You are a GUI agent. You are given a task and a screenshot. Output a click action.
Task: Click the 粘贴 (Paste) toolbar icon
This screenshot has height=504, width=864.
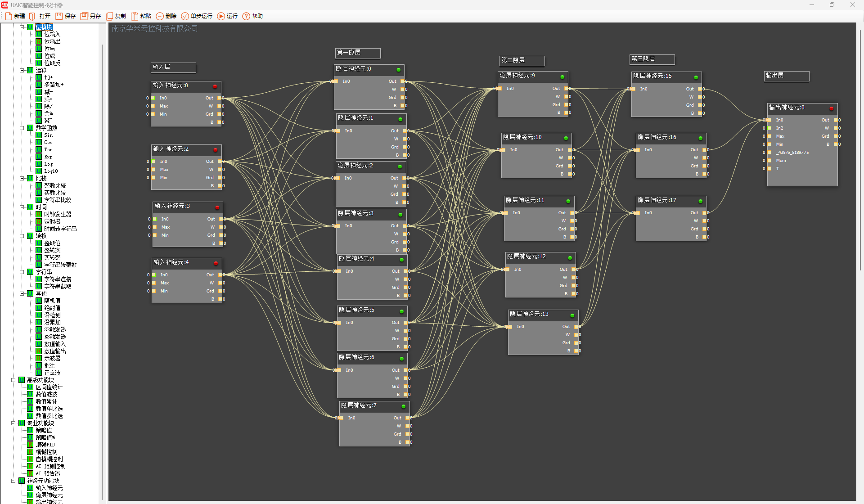tap(135, 16)
